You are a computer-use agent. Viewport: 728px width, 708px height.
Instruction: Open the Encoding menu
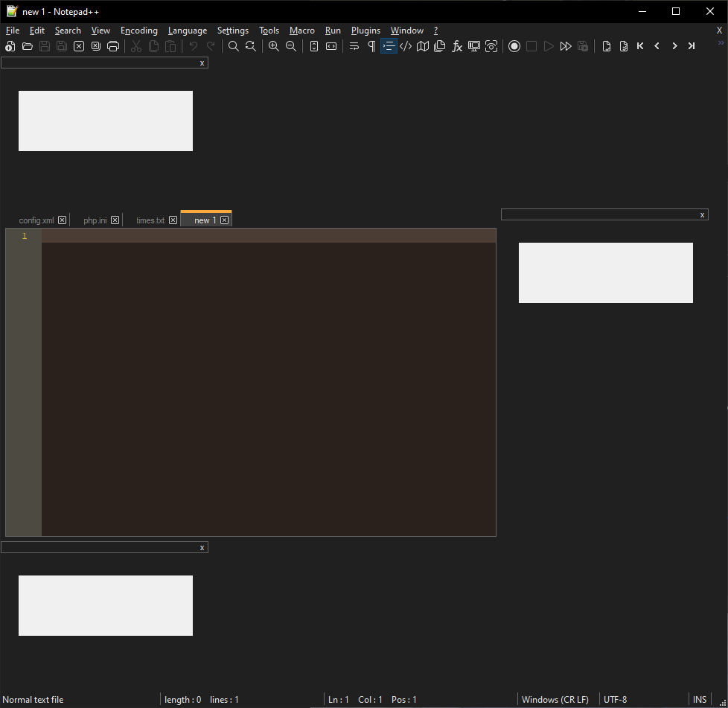139,31
